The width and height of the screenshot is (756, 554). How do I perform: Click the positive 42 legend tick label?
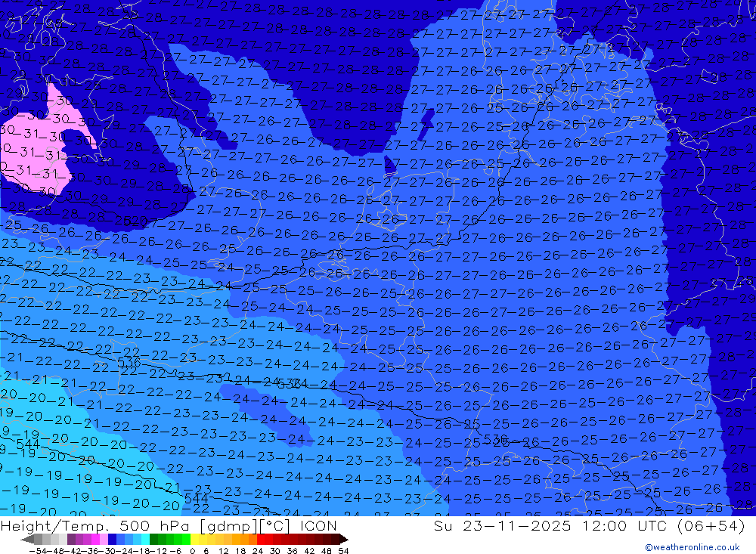[x=309, y=551]
